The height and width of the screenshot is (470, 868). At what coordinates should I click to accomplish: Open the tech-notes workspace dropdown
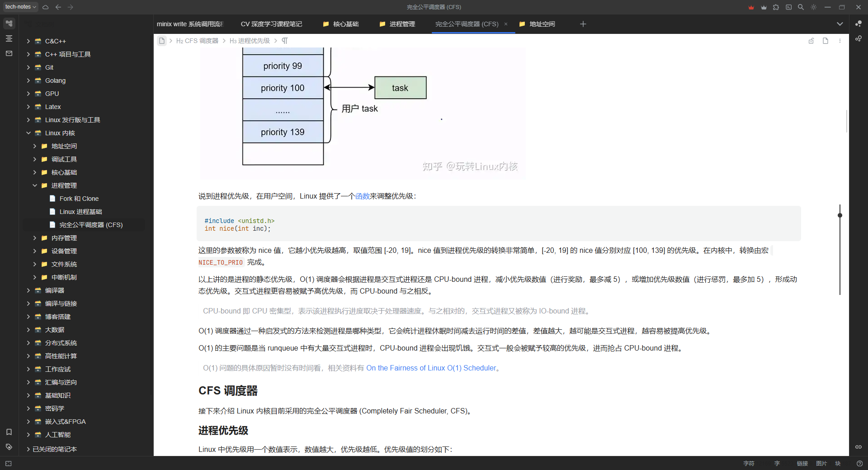21,7
